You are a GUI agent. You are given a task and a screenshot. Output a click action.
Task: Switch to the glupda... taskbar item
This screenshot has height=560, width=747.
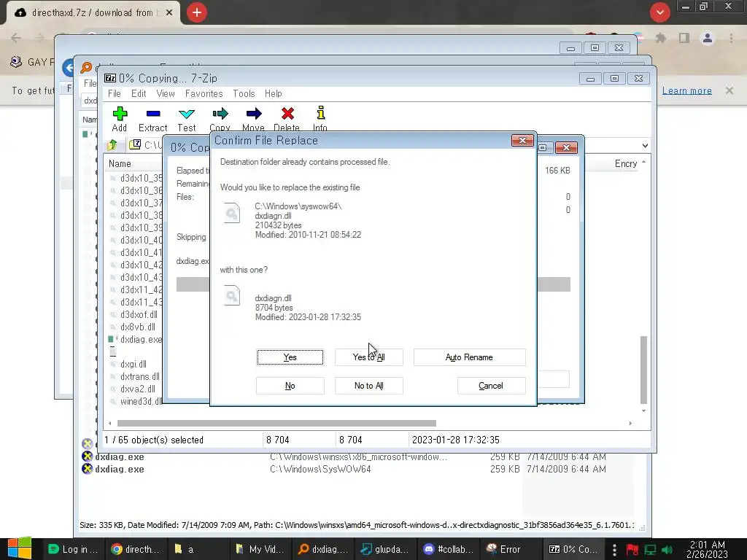pyautogui.click(x=386, y=550)
